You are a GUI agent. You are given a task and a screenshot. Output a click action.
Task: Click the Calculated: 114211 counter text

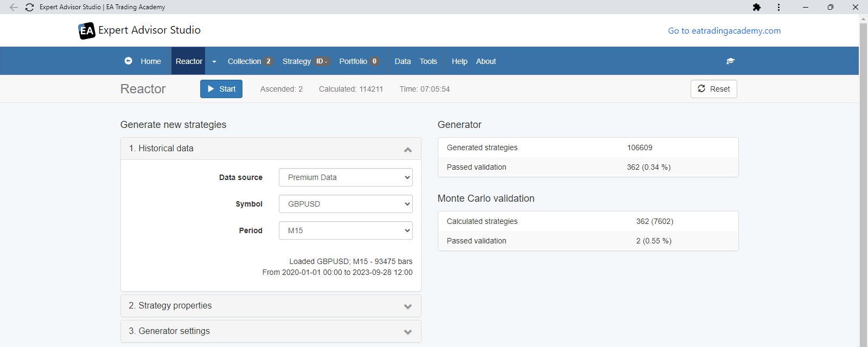point(351,89)
